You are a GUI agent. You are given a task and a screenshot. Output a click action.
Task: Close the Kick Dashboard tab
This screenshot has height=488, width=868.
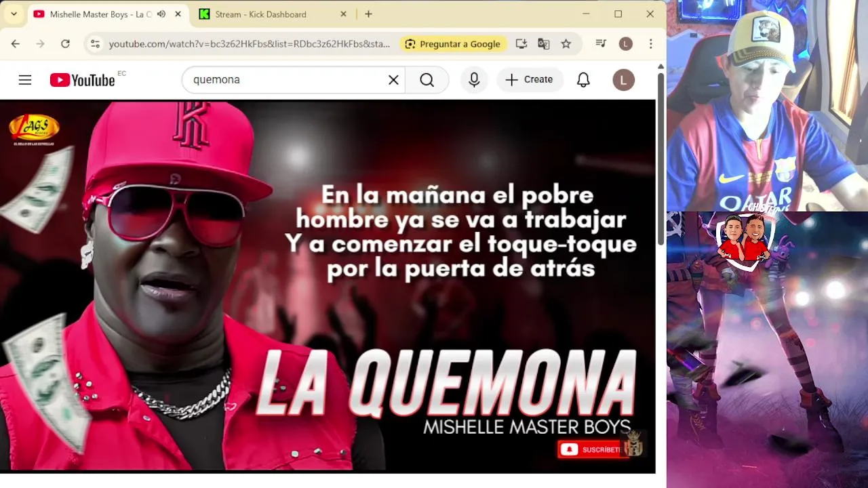click(343, 14)
